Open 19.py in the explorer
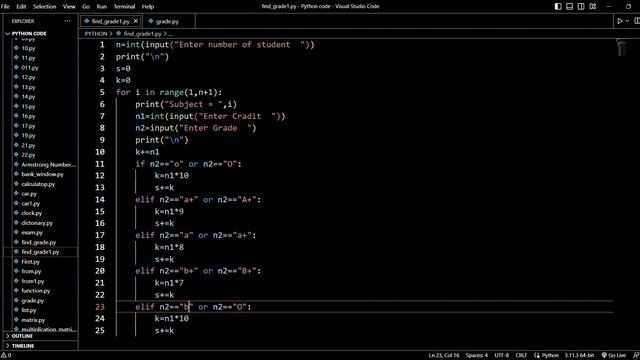Screen dimensions: 640x360 pos(28,136)
